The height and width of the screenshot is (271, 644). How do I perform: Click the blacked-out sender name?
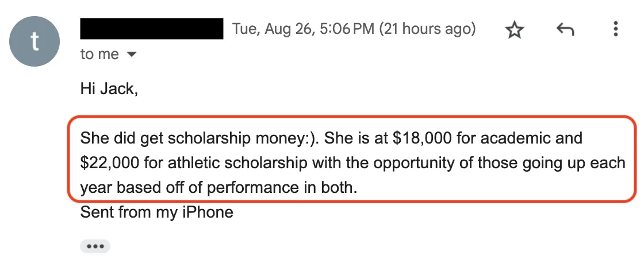click(x=152, y=29)
